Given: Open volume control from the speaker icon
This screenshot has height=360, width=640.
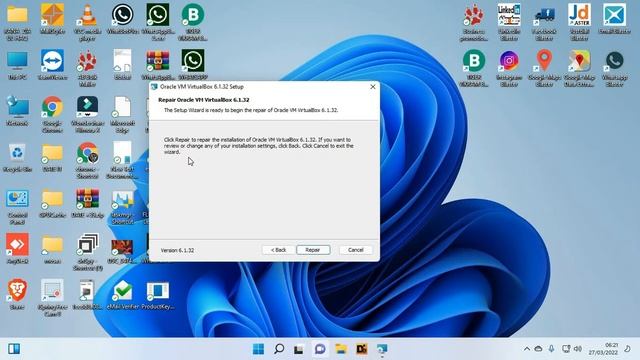Looking at the screenshot, I should (578, 349).
